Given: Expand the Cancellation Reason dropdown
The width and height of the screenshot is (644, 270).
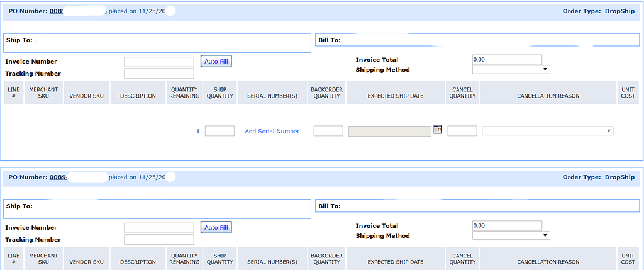Looking at the screenshot, I should pos(547,131).
